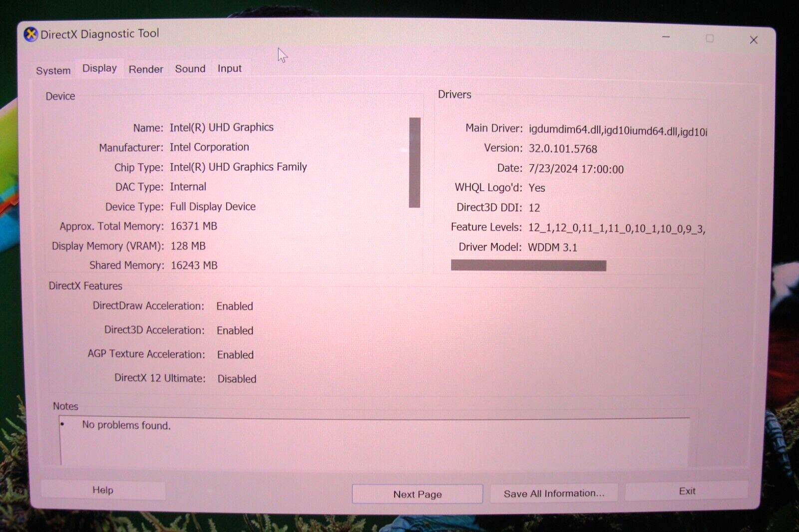This screenshot has height=532, width=799.
Task: Click the Device panel vertical scrollbar
Action: coord(414,162)
